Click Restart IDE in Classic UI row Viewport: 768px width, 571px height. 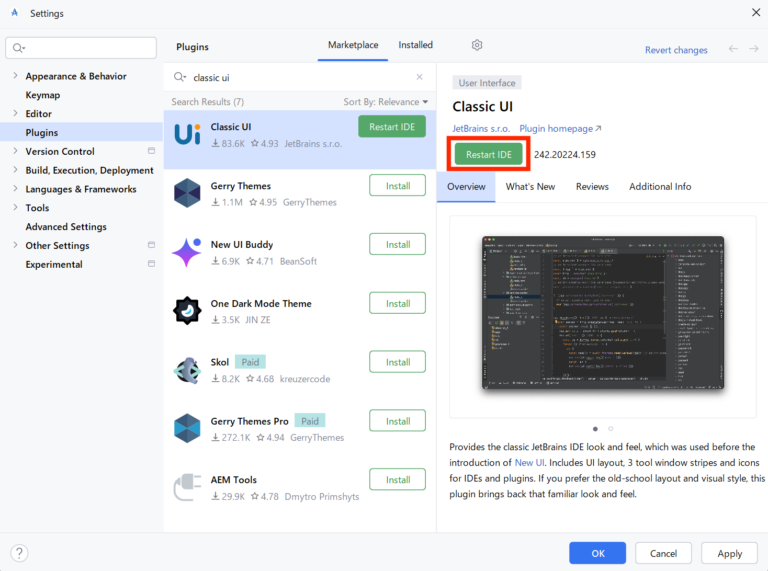(x=392, y=127)
